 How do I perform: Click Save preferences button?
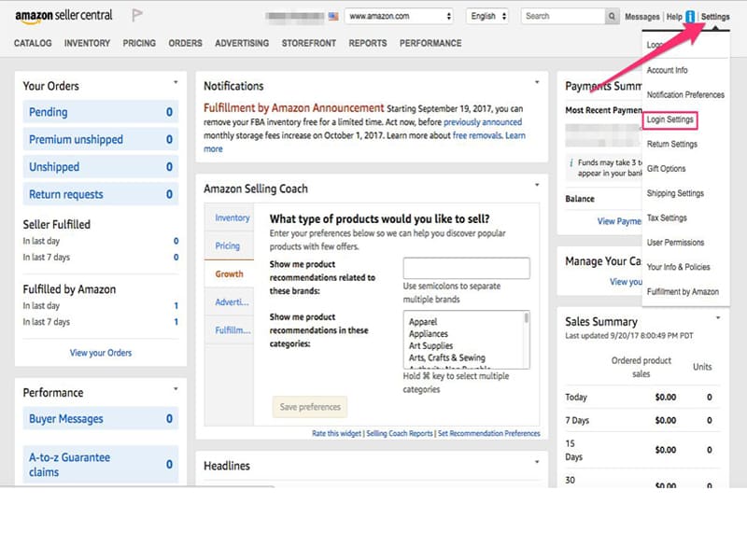pyautogui.click(x=310, y=407)
